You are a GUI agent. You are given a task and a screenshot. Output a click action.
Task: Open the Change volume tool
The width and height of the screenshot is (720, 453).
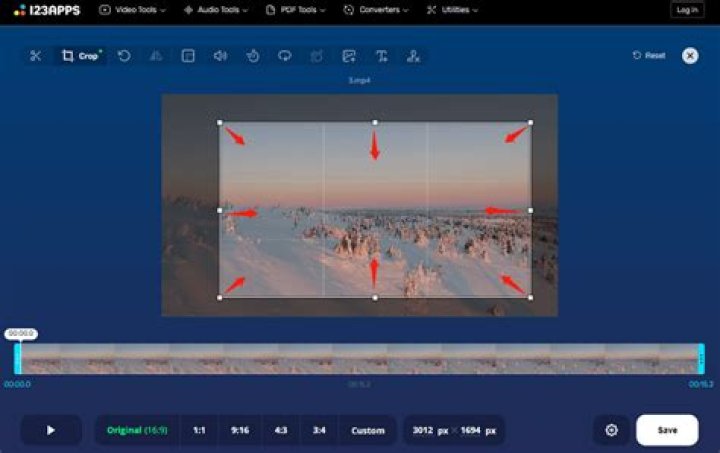[220, 56]
